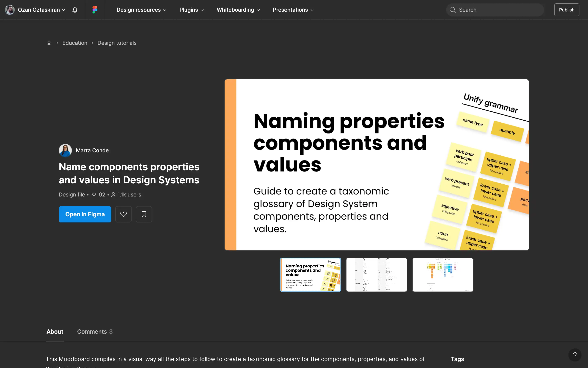Expand the Presentations menu
Screen dimensions: 588x368
click(x=293, y=10)
